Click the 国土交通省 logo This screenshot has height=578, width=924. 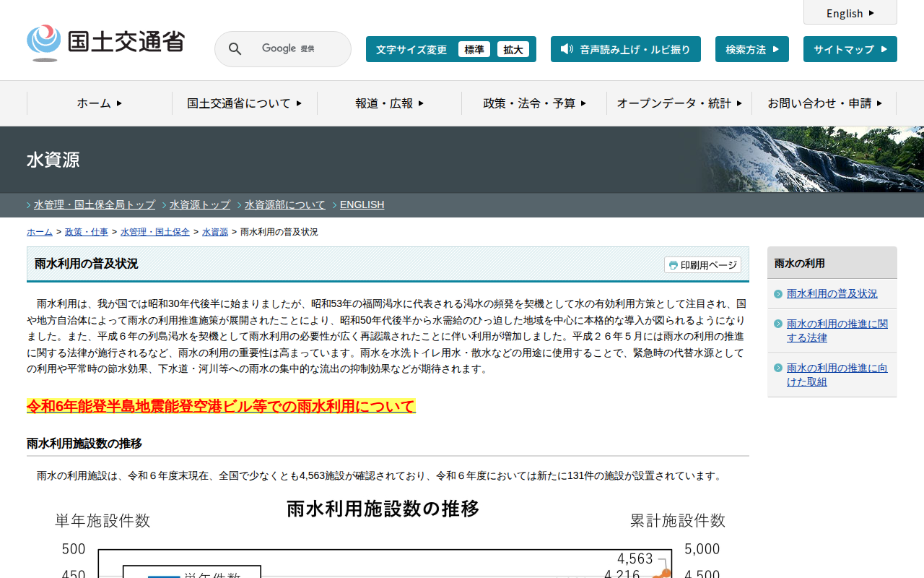tap(105, 43)
